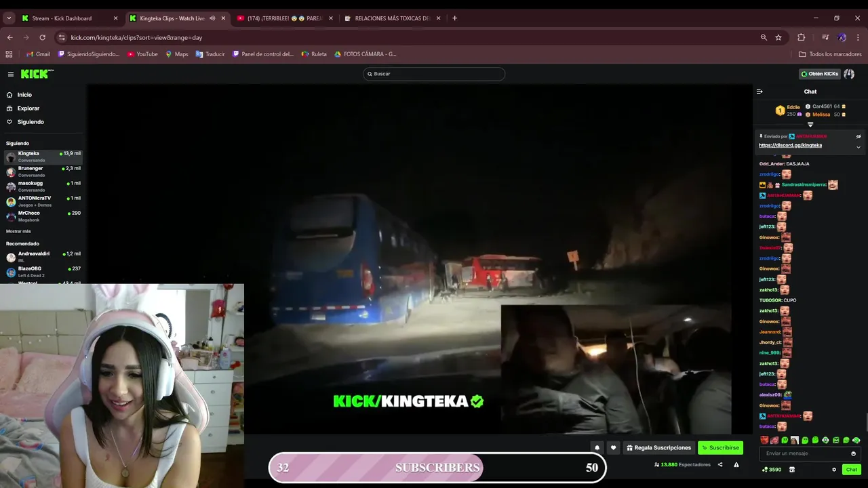Click the address bar URL
868x488 pixels.
click(x=136, y=37)
